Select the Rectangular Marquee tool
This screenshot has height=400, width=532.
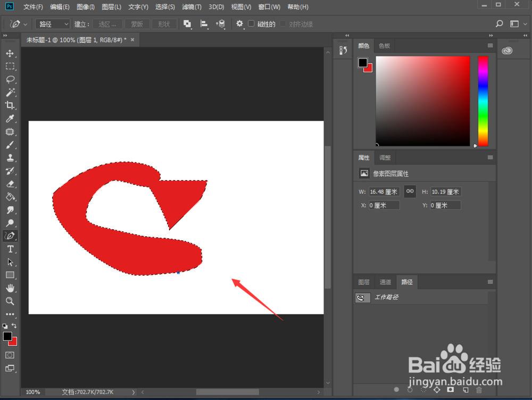(10, 66)
